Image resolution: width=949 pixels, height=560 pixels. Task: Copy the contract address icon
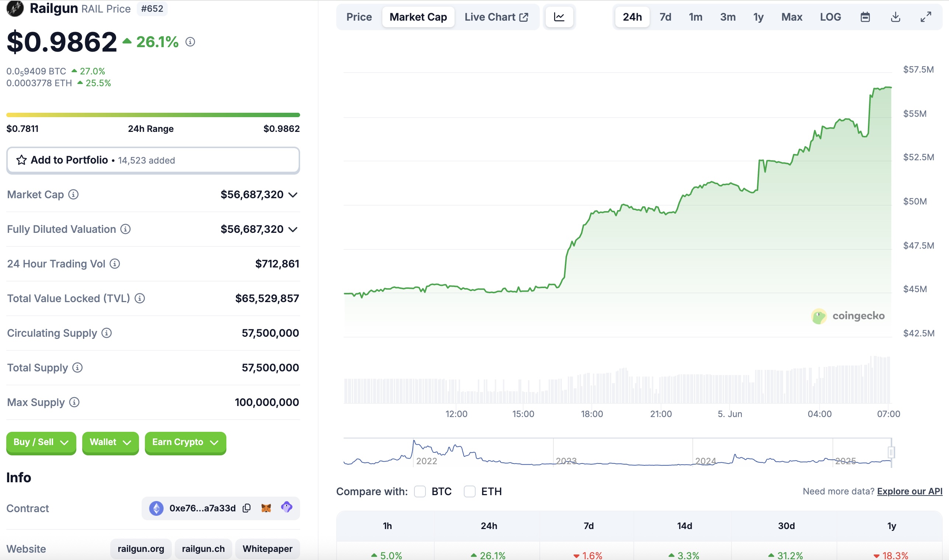tap(247, 508)
